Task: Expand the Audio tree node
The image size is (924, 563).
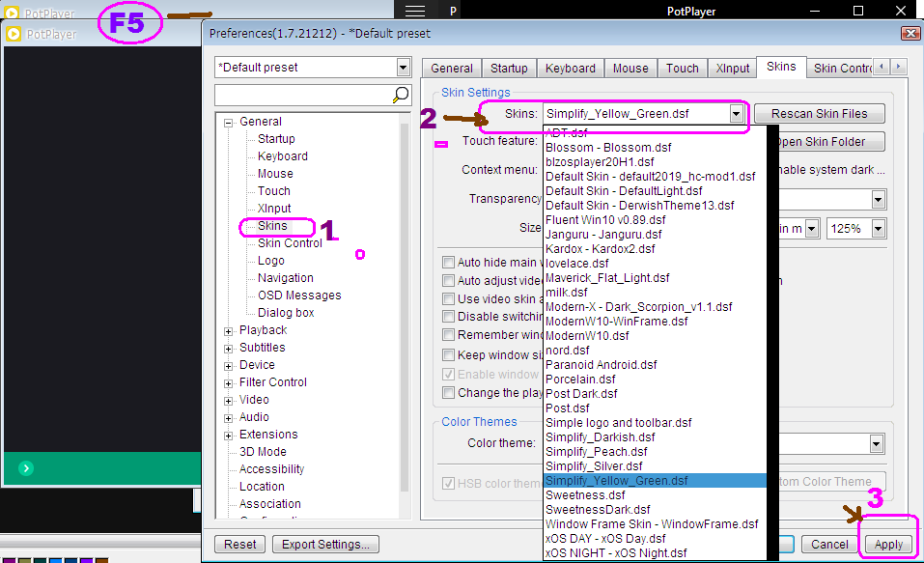Action: 229,418
